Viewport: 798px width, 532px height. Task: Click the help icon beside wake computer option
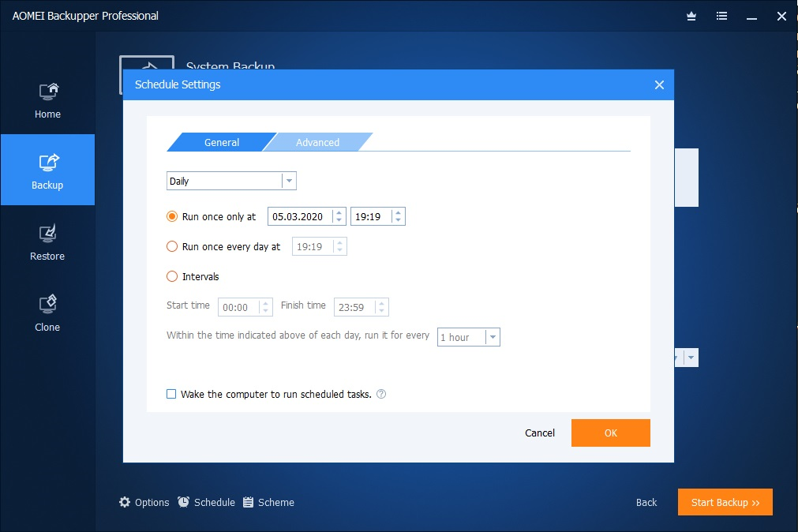[x=381, y=394]
